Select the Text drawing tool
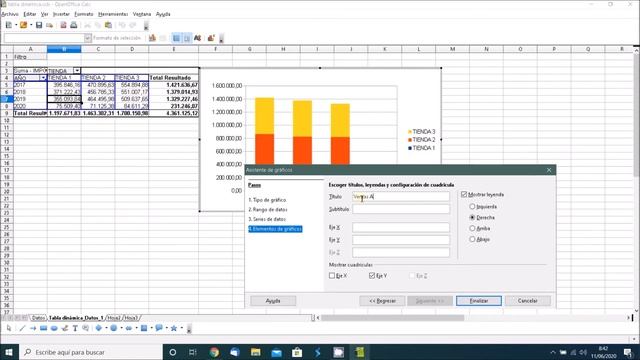 tap(75, 328)
